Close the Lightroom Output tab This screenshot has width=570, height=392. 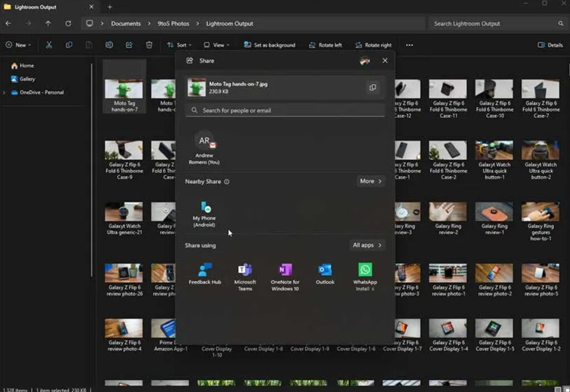pyautogui.click(x=91, y=7)
